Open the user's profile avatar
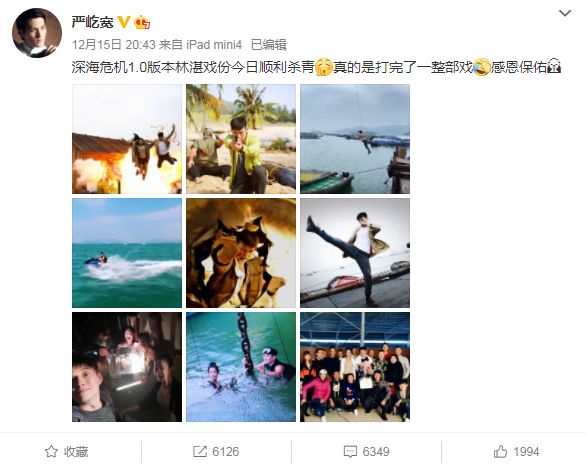The image size is (586, 468). [x=37, y=33]
